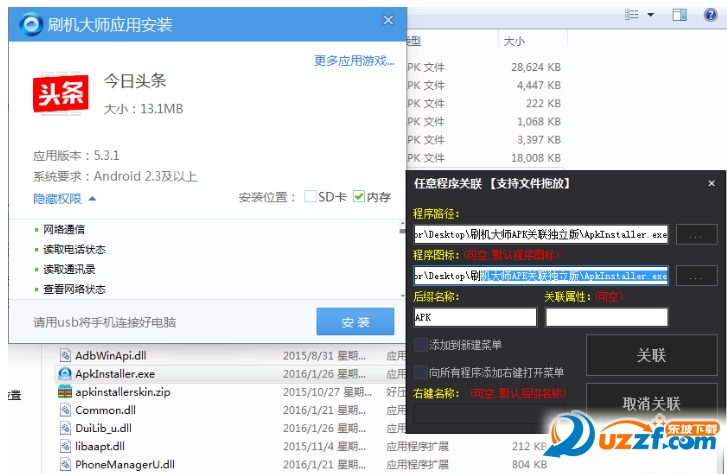Close the 任意程序关联 dialog
The width and height of the screenshot is (727, 474).
click(x=711, y=184)
